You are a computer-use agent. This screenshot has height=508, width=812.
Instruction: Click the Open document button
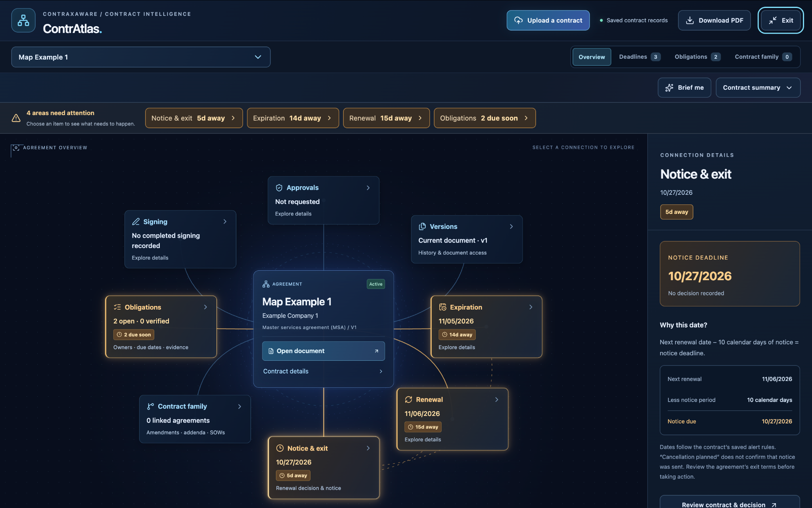(323, 351)
